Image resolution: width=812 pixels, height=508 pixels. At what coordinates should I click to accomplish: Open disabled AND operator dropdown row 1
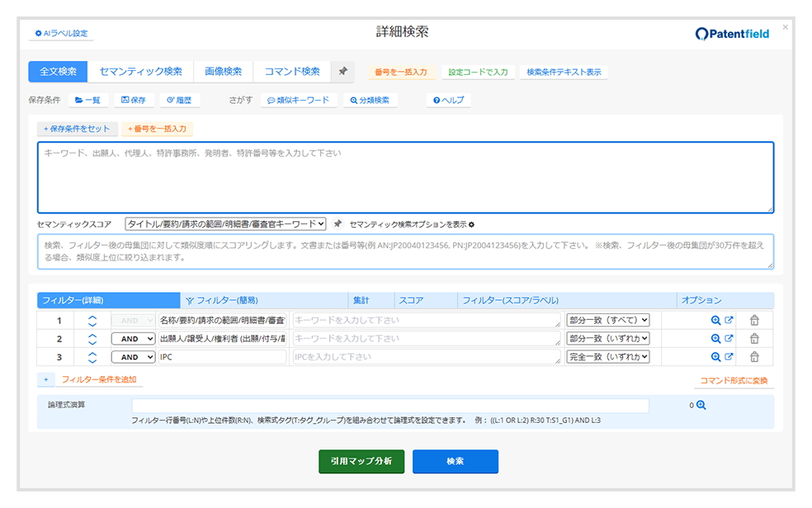[x=133, y=321]
